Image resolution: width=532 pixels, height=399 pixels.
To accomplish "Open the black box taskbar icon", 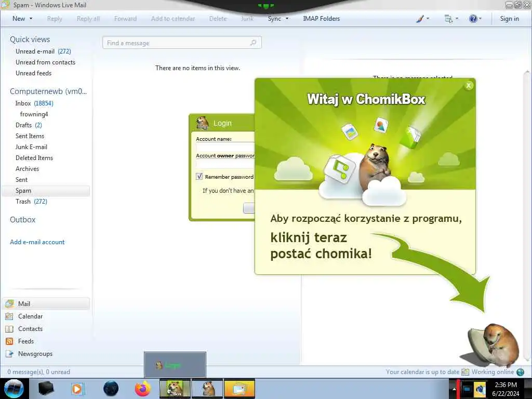I will pyautogui.click(x=46, y=389).
